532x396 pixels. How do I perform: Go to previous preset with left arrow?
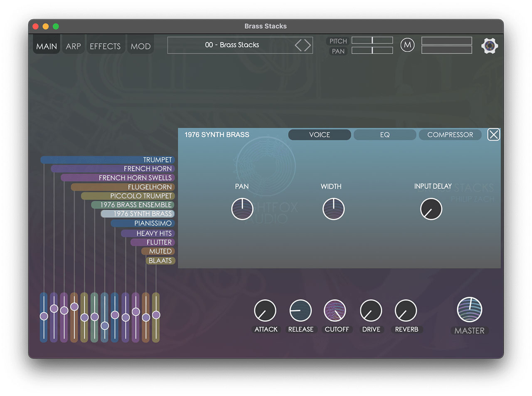point(298,45)
